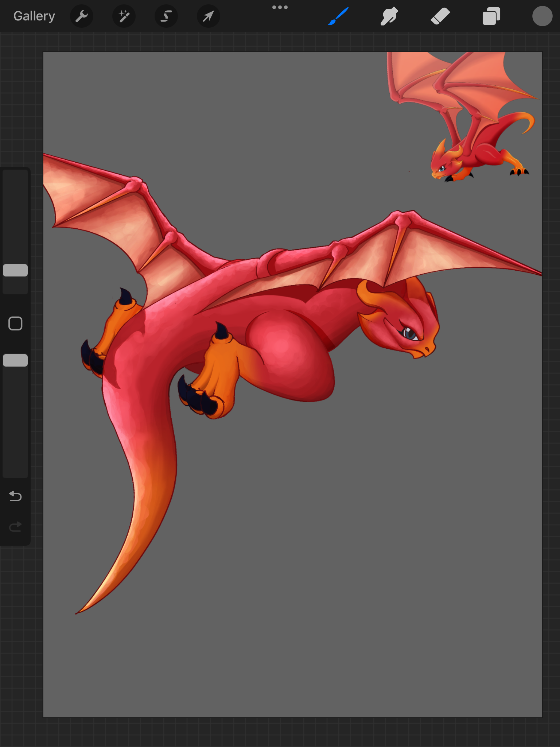Open the active color picker circle
The image size is (560, 747).
[542, 16]
